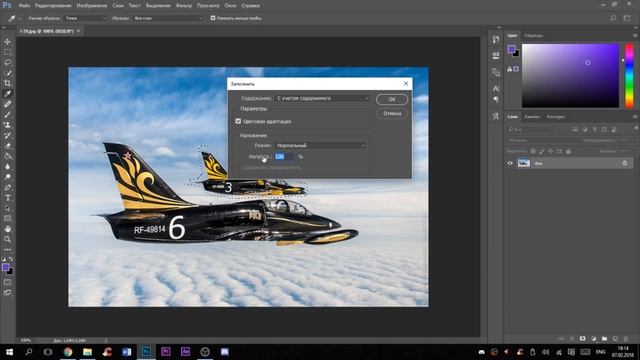Open the Изображение menu
This screenshot has width=640, height=360.
click(92, 6)
